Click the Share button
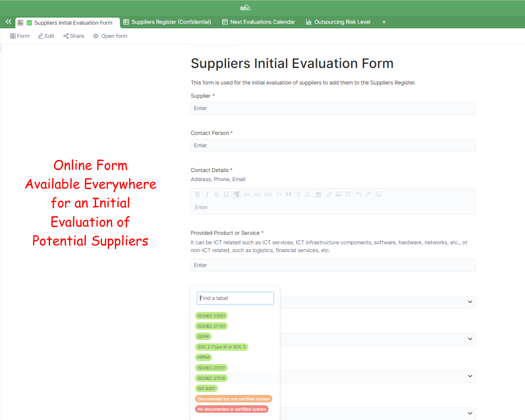This screenshot has height=420, width=525. 74,36
